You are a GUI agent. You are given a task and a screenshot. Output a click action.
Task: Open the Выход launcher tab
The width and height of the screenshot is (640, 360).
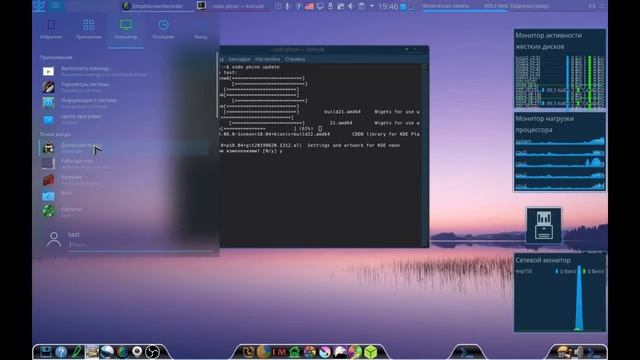(200, 29)
